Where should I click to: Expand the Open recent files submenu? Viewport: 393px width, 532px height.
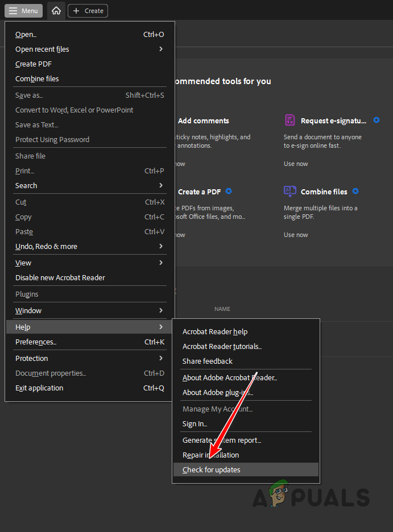point(90,49)
